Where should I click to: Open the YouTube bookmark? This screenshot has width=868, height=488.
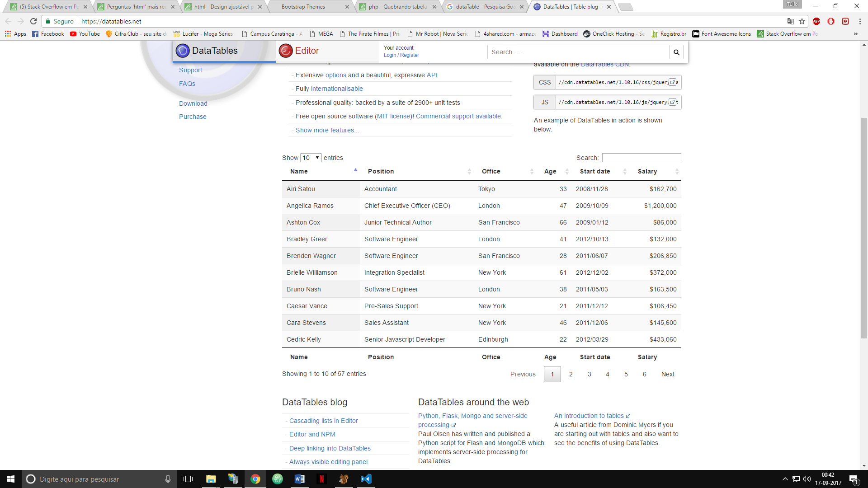(85, 34)
